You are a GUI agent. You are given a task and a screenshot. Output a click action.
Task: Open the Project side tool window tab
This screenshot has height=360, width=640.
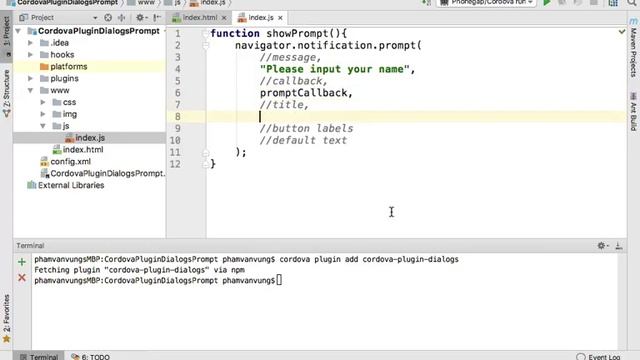pyautogui.click(x=7, y=36)
